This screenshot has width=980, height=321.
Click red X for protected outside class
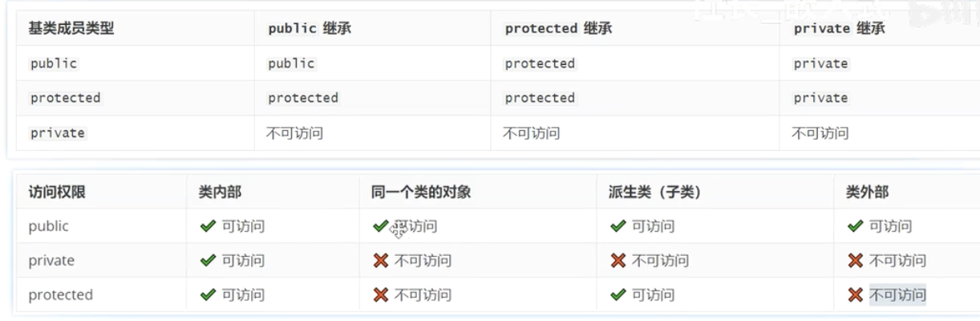(x=856, y=295)
